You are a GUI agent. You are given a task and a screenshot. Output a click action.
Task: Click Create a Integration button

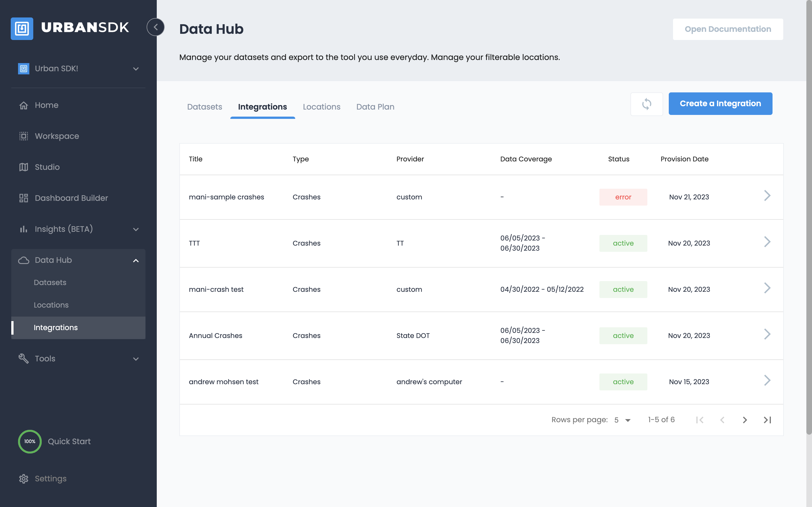pos(720,104)
